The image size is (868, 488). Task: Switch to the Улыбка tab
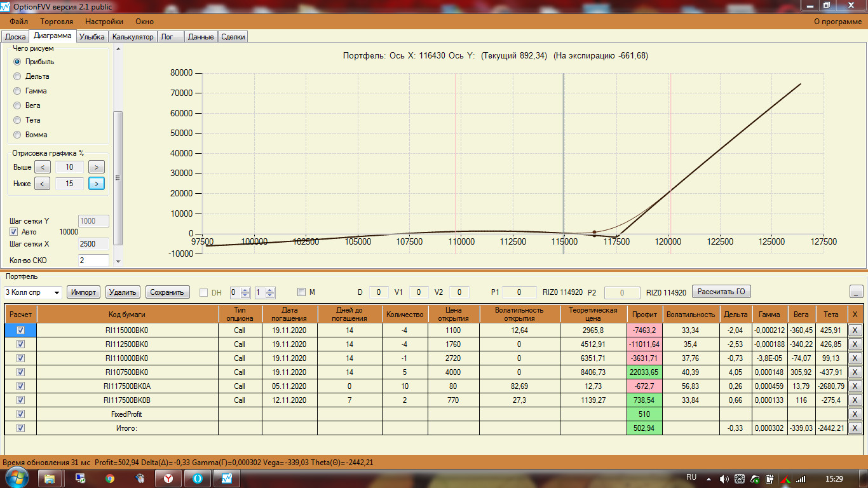coord(92,37)
